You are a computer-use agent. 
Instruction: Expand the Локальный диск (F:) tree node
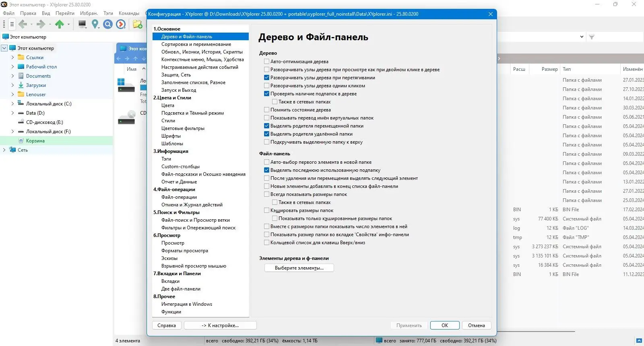click(x=12, y=132)
